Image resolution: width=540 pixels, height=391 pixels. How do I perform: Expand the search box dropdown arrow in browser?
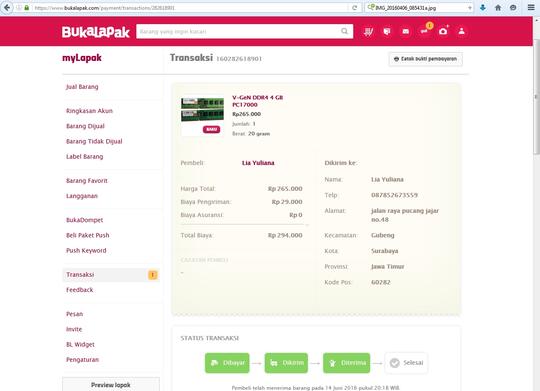470,8
